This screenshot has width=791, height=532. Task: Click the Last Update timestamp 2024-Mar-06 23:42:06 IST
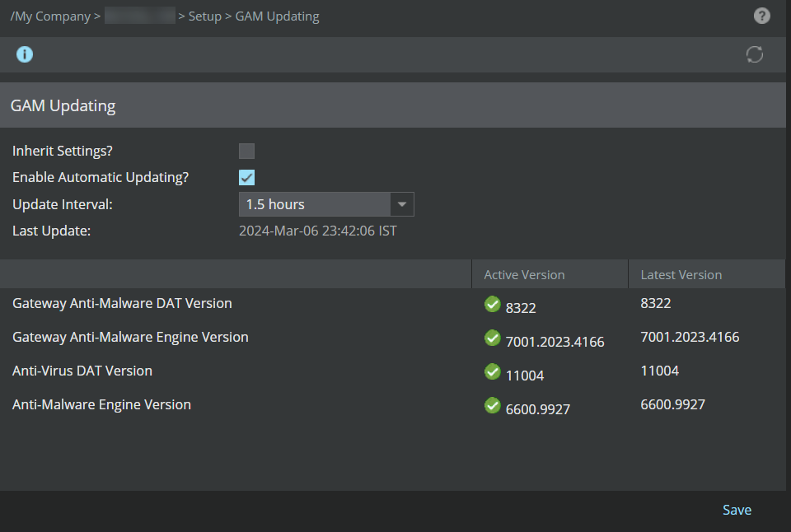318,231
